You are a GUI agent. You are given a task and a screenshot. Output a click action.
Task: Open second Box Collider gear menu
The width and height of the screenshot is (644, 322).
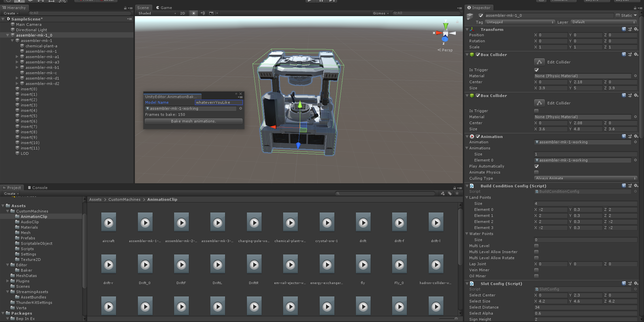(636, 95)
